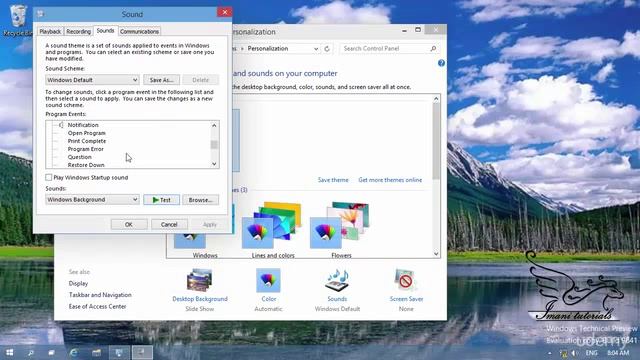Close the Sound dialog

click(x=224, y=12)
